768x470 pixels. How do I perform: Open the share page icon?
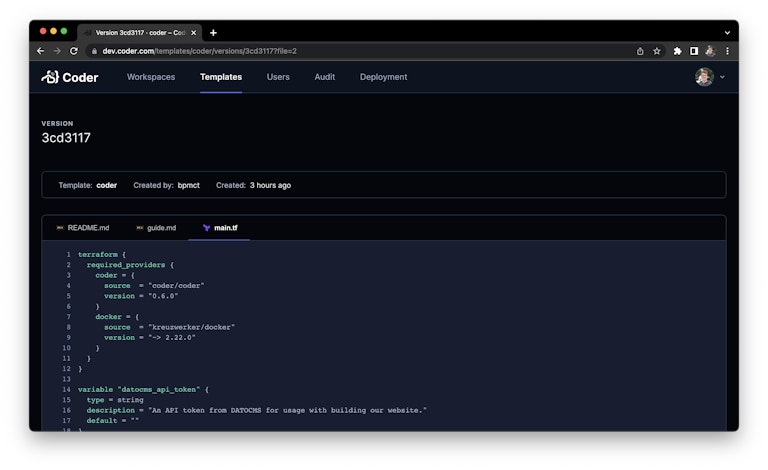[640, 51]
